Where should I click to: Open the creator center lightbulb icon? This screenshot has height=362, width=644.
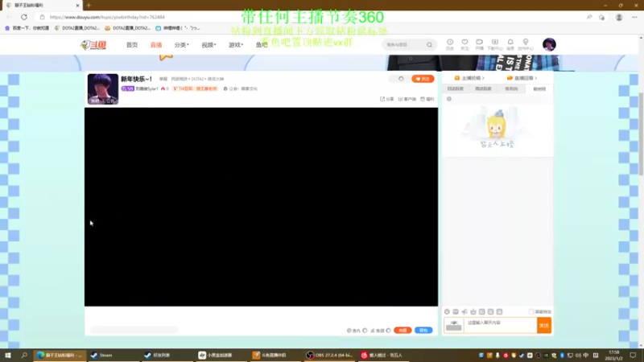[x=526, y=42]
